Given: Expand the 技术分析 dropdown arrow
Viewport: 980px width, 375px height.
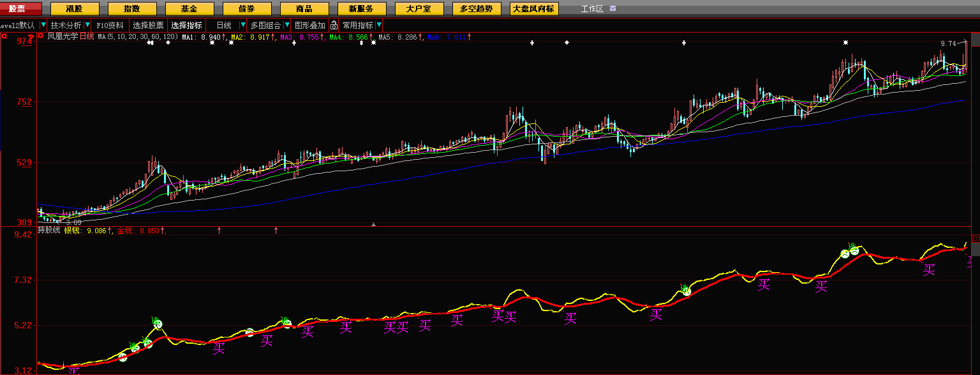Looking at the screenshot, I should [87, 26].
